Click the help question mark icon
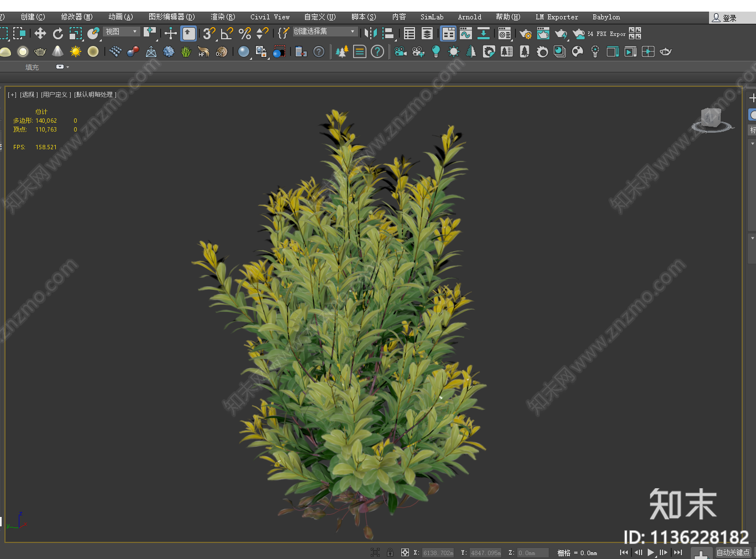 (377, 51)
